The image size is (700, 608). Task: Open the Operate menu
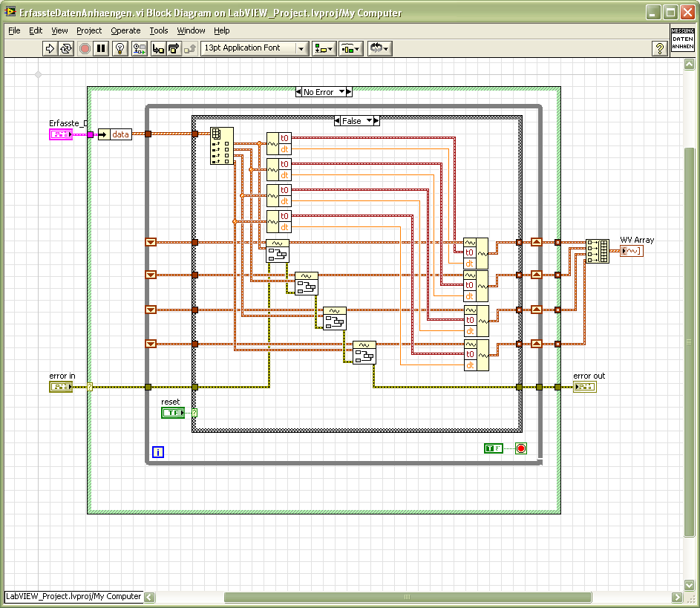125,30
